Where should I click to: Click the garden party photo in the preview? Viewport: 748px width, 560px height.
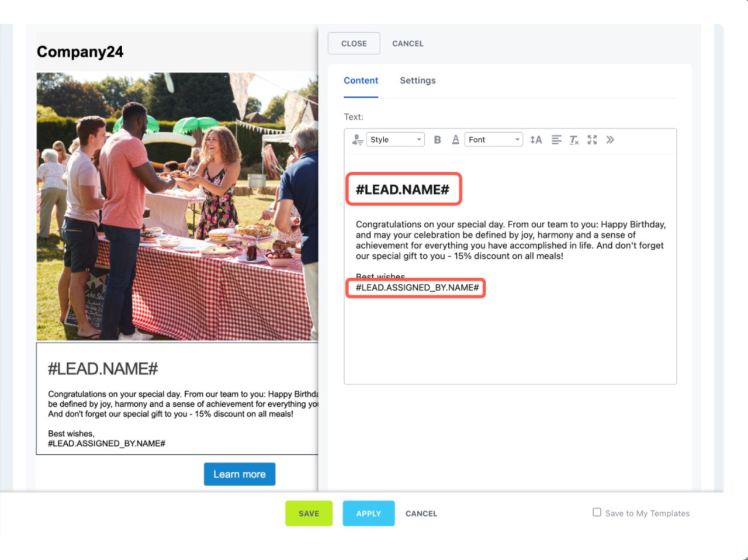(x=178, y=206)
